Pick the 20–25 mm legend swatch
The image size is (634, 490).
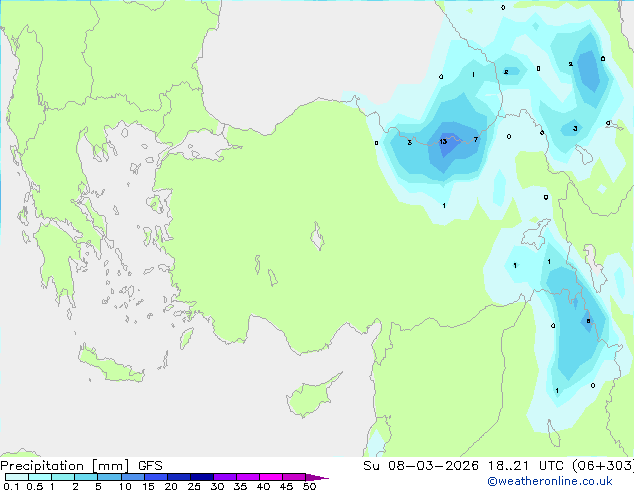pyautogui.click(x=179, y=477)
